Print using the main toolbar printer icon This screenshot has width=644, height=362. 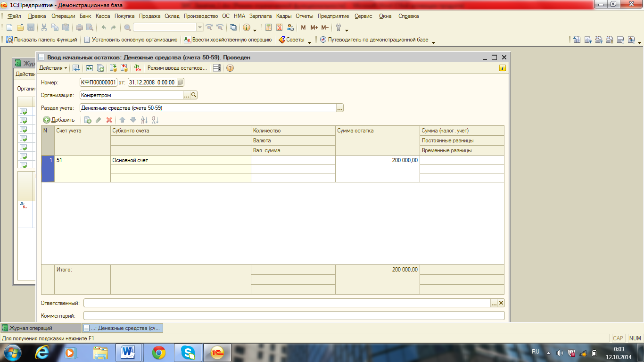pyautogui.click(x=79, y=27)
